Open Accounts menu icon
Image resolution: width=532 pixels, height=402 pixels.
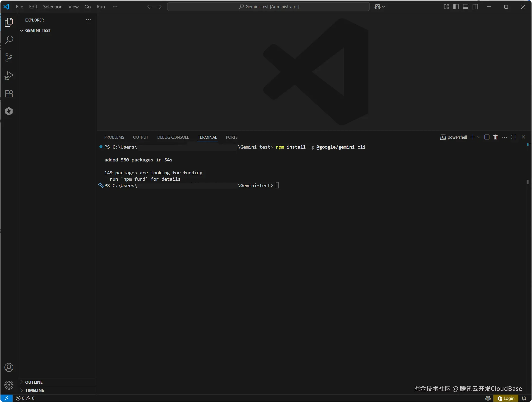pyautogui.click(x=9, y=367)
